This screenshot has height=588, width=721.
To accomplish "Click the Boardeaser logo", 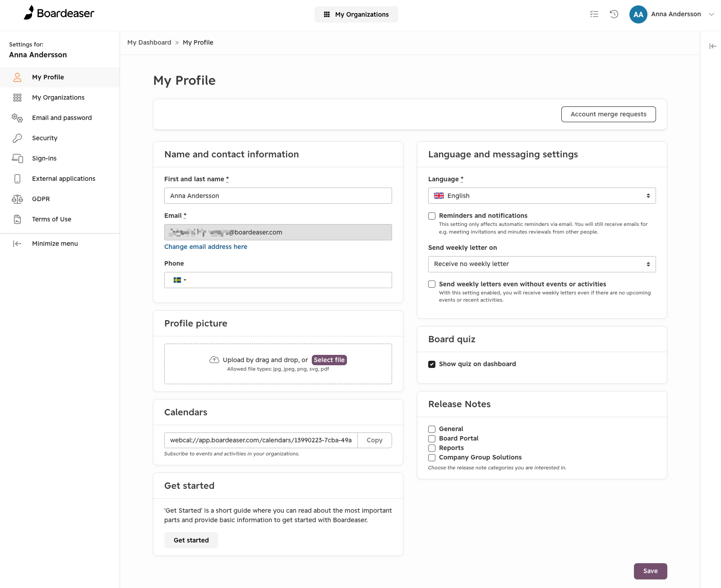I will click(59, 13).
